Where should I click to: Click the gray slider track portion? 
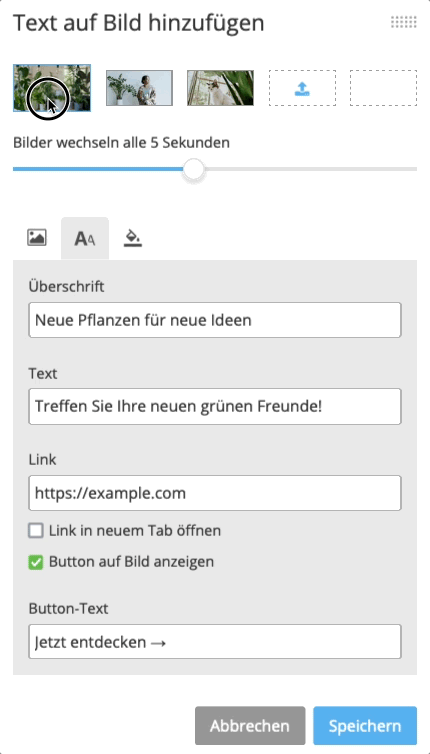(310, 169)
